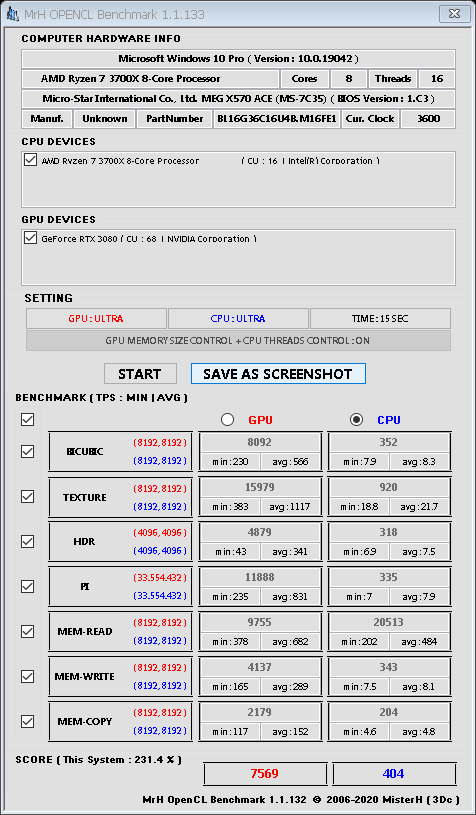Toggle the BICUBIC benchmark checkbox

(28, 452)
